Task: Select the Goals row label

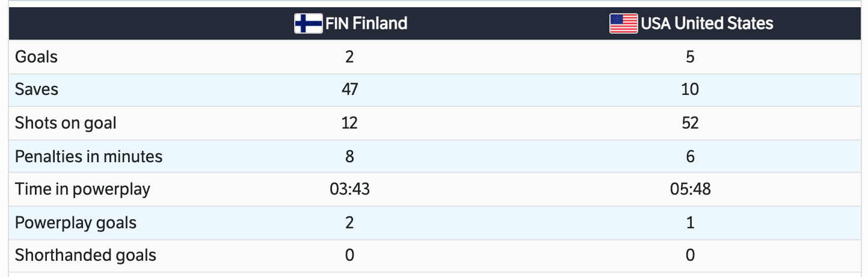Action: (36, 57)
